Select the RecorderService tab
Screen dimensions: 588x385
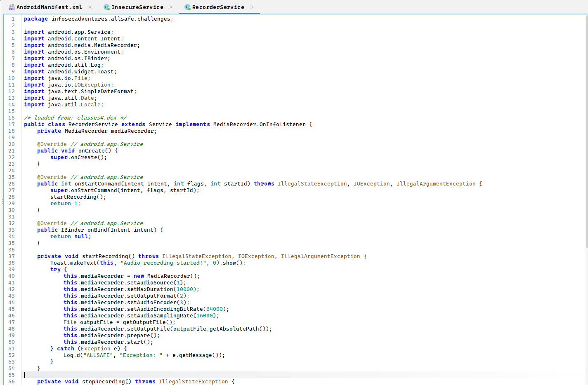(x=218, y=7)
